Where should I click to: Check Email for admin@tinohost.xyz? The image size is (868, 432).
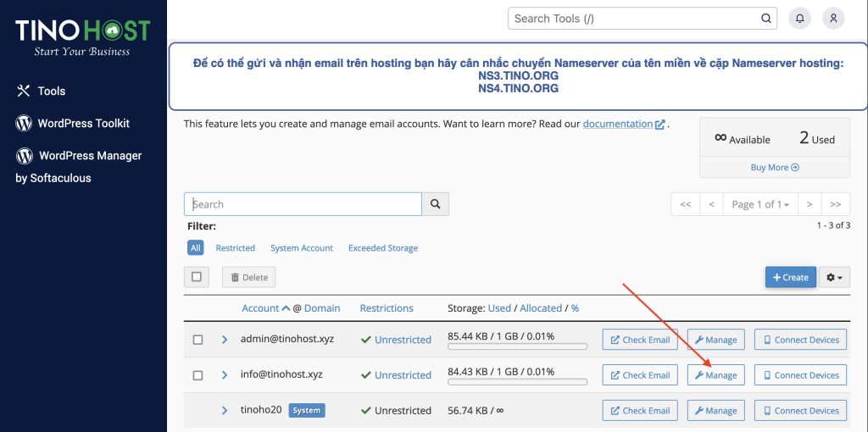pyautogui.click(x=640, y=340)
